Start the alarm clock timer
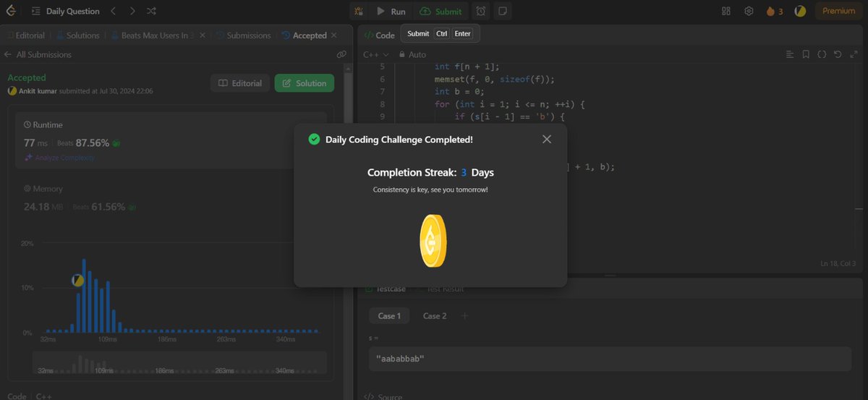The height and width of the screenshot is (400, 868). point(481,12)
